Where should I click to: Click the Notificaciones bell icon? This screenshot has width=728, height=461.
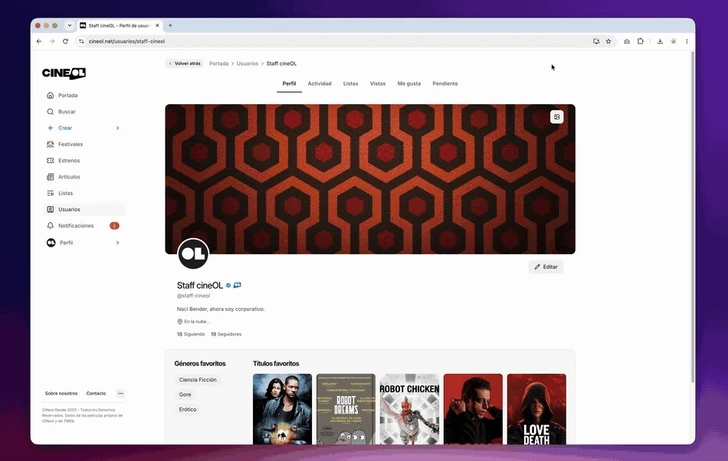pos(50,225)
